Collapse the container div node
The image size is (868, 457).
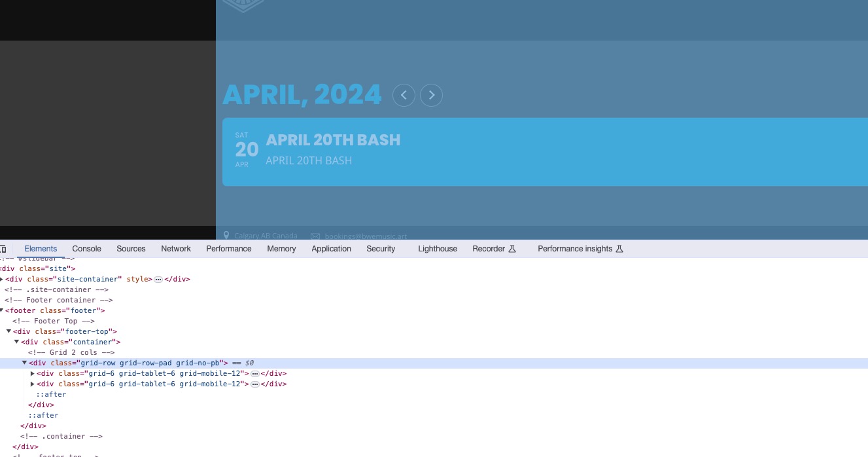click(x=17, y=342)
